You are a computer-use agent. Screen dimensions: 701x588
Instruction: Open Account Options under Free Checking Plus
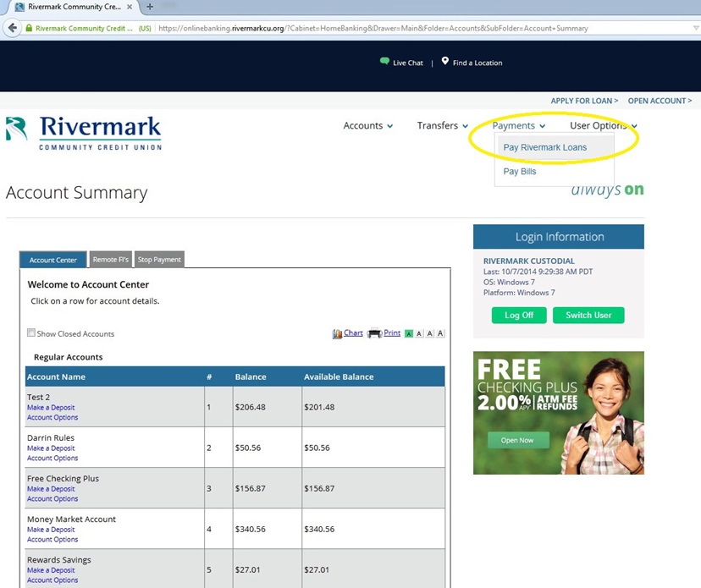click(52, 498)
